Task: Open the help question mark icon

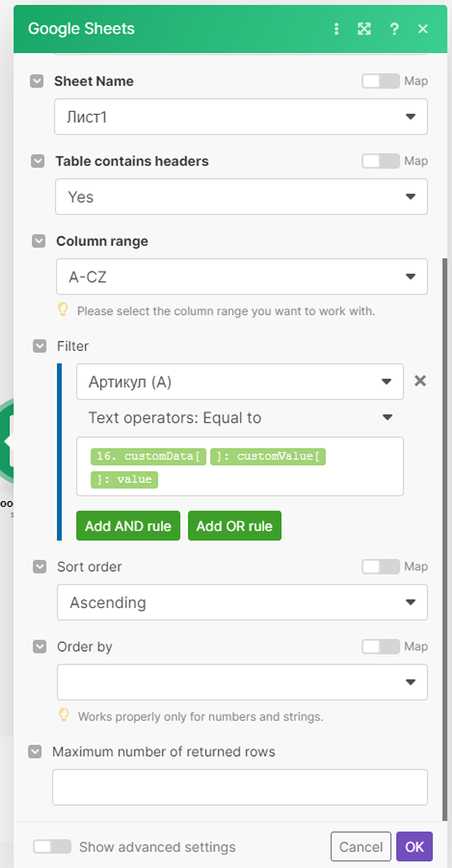Action: tap(394, 29)
